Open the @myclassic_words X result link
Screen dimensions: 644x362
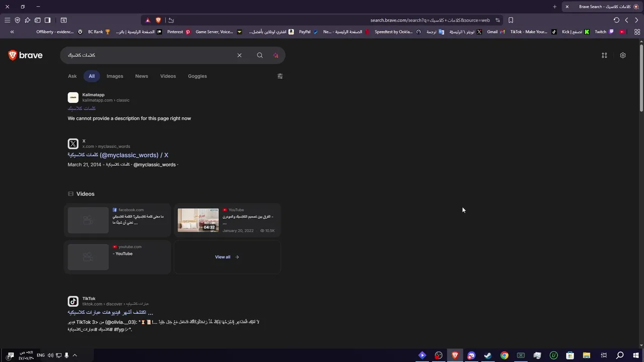coord(118,155)
